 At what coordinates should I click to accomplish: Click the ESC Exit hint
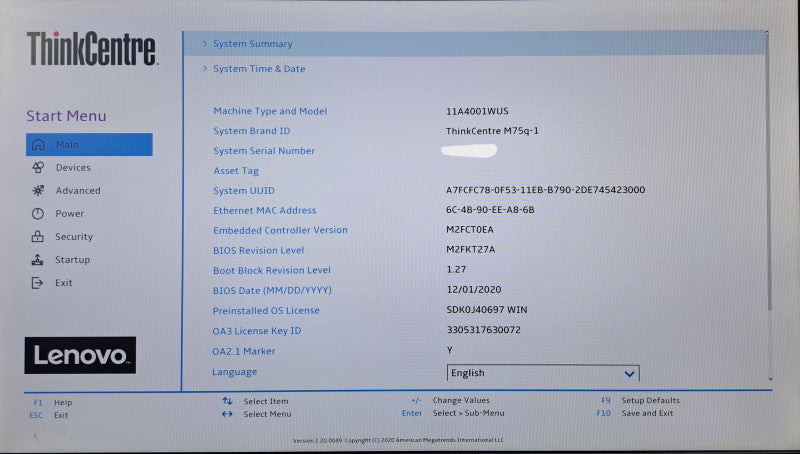coord(48,415)
